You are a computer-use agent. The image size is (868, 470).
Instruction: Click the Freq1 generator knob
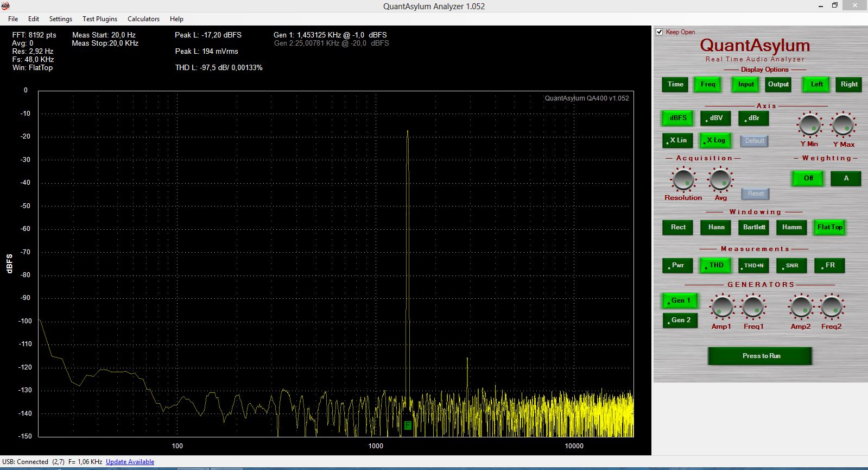coord(753,308)
